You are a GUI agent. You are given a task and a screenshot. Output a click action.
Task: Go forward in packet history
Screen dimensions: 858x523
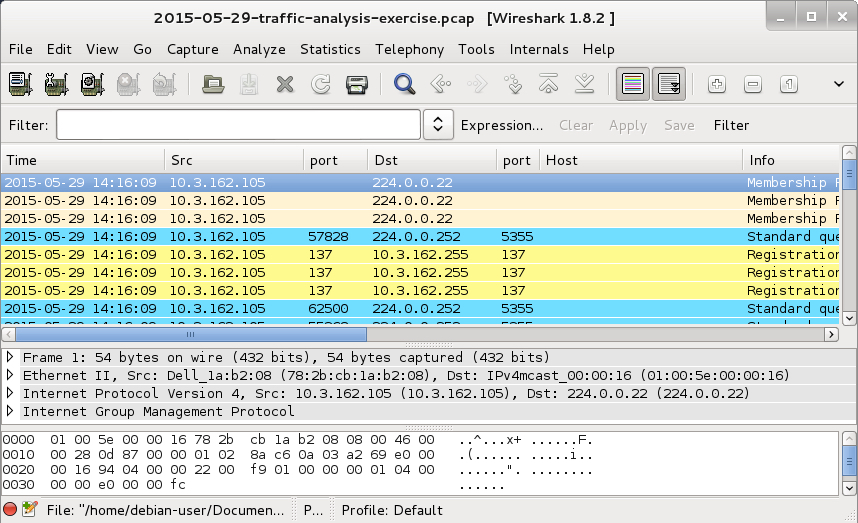click(x=477, y=84)
